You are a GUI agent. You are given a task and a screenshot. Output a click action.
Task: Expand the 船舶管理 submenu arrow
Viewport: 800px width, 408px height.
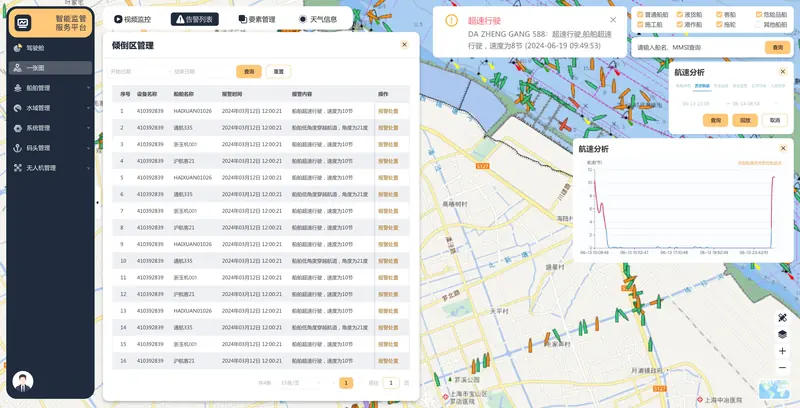pyautogui.click(x=88, y=88)
